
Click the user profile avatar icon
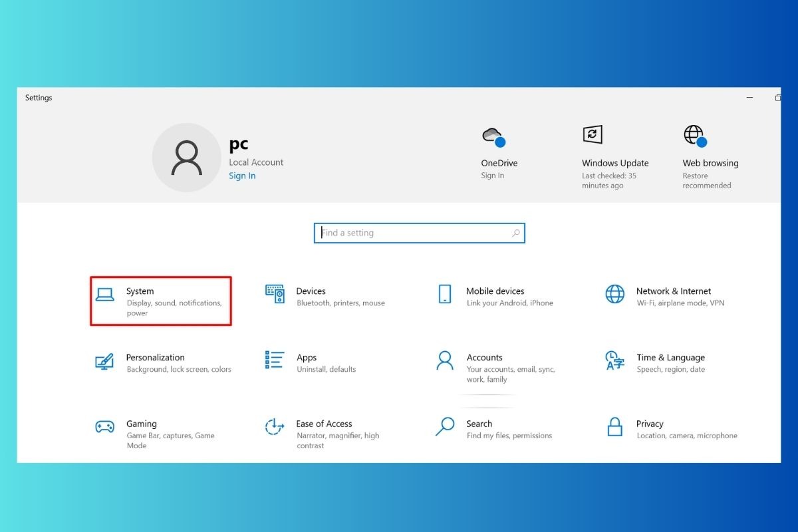pos(186,158)
